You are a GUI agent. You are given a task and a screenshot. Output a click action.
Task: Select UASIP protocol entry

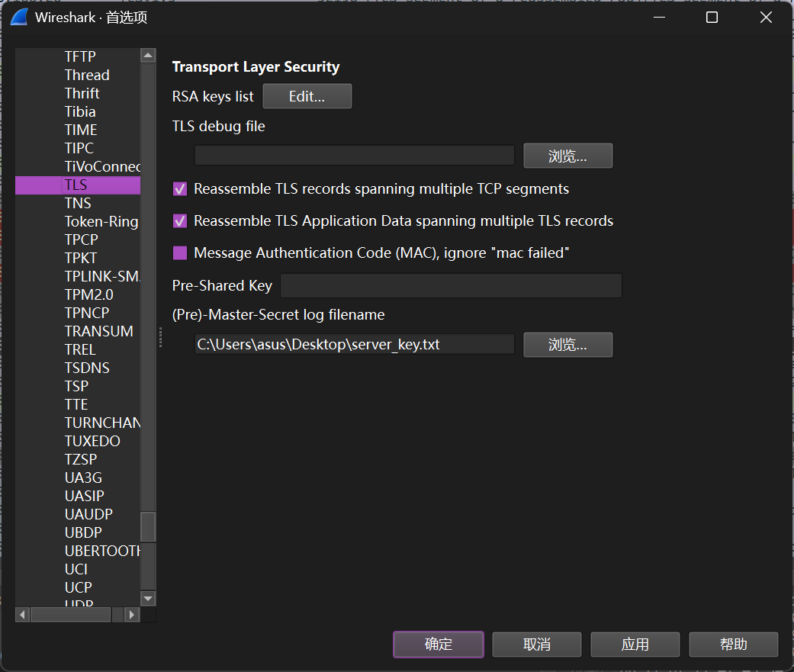point(84,496)
